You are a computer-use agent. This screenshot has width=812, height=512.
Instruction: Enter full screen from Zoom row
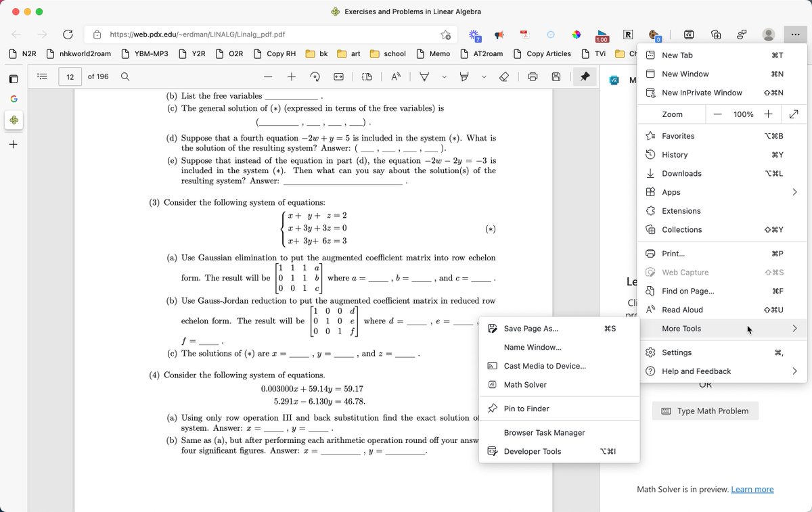[793, 114]
